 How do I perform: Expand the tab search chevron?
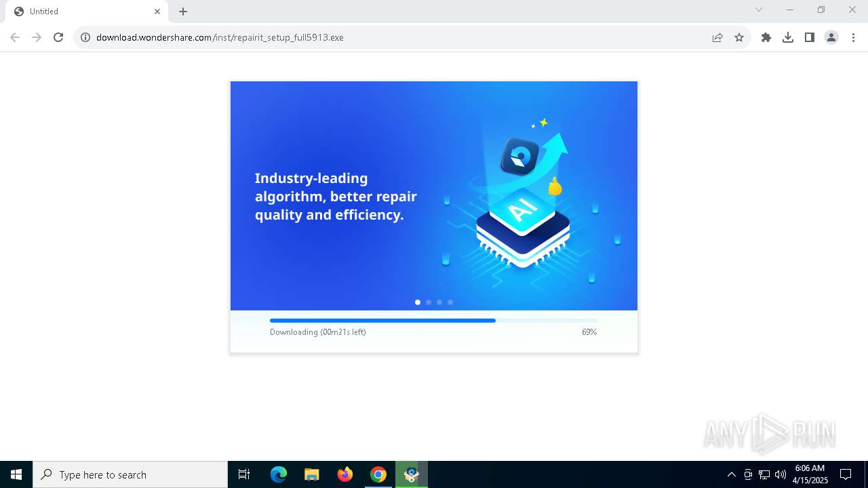[x=759, y=9]
